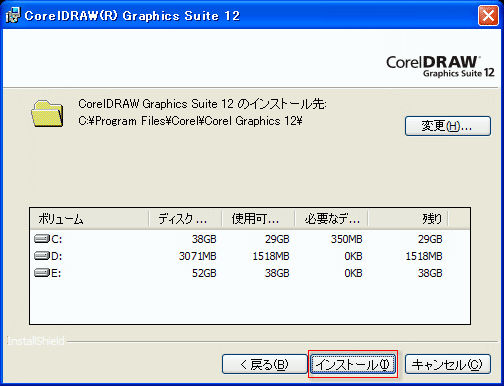Click the CorelDRAW Graphics Suite 12 logo
The image size is (504, 386).
click(x=440, y=67)
